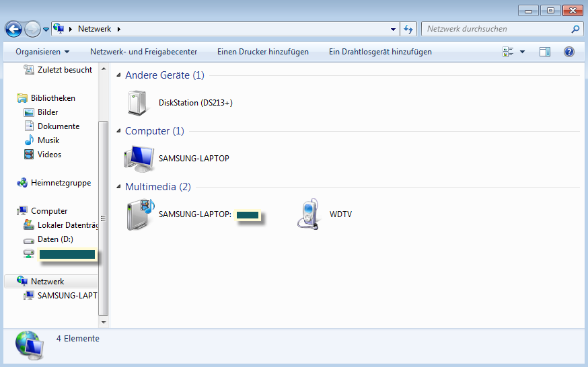Click the WDTV label
The height and width of the screenshot is (367, 588).
coord(340,214)
